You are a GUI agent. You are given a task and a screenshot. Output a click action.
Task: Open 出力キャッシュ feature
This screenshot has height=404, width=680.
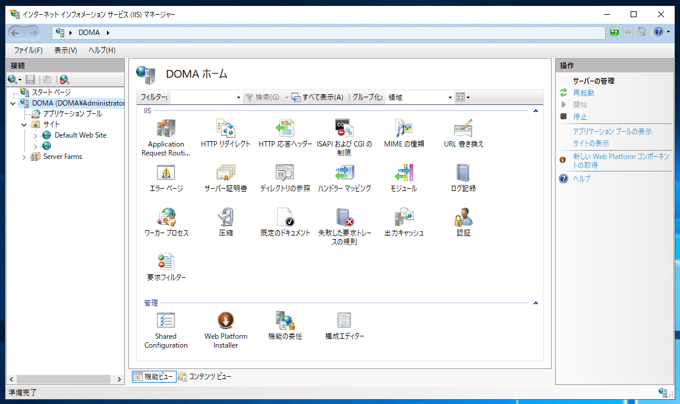pos(404,222)
